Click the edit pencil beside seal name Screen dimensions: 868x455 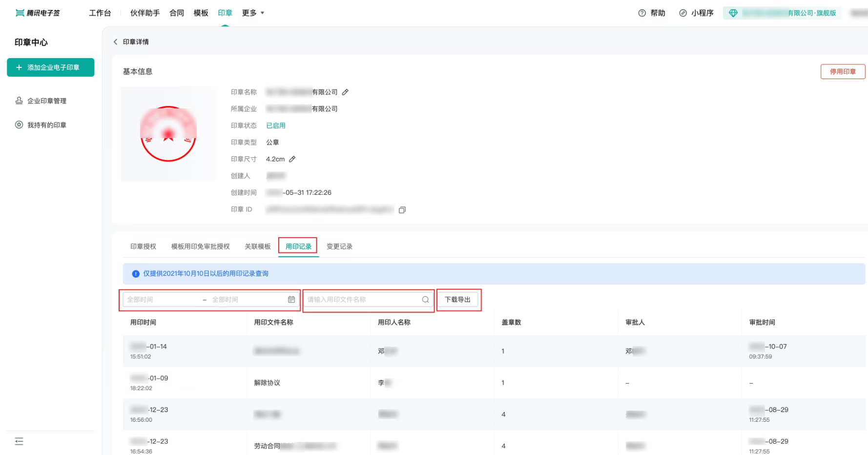click(x=345, y=92)
